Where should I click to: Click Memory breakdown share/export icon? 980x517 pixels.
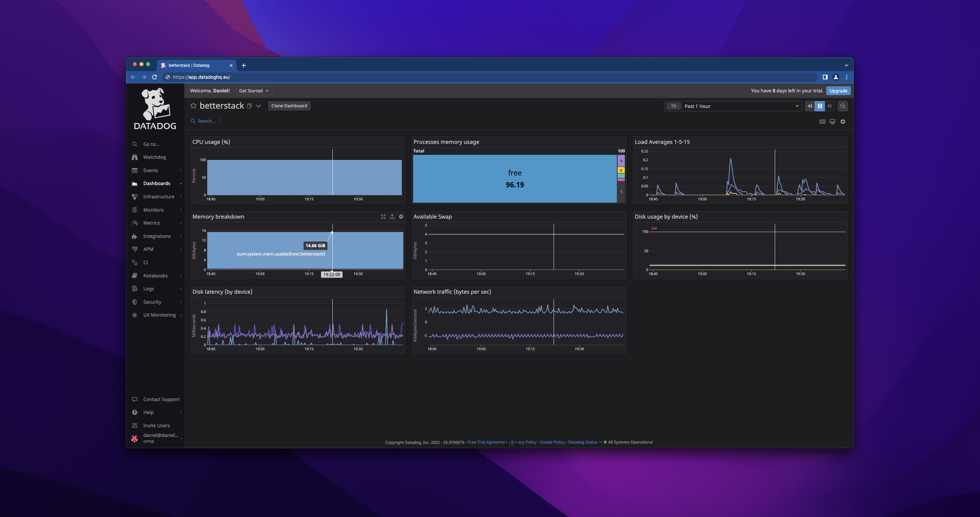[392, 217]
